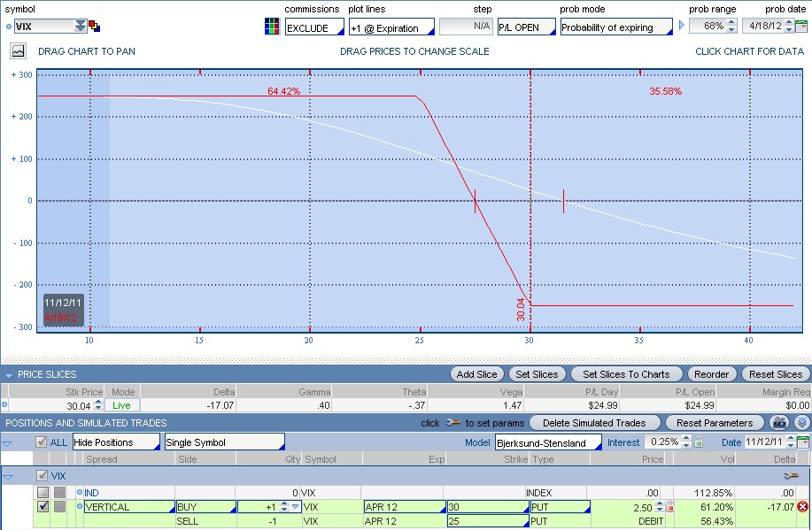Viewport: 812px width, 530px height.
Task: Click the Reorder button
Action: [711, 373]
